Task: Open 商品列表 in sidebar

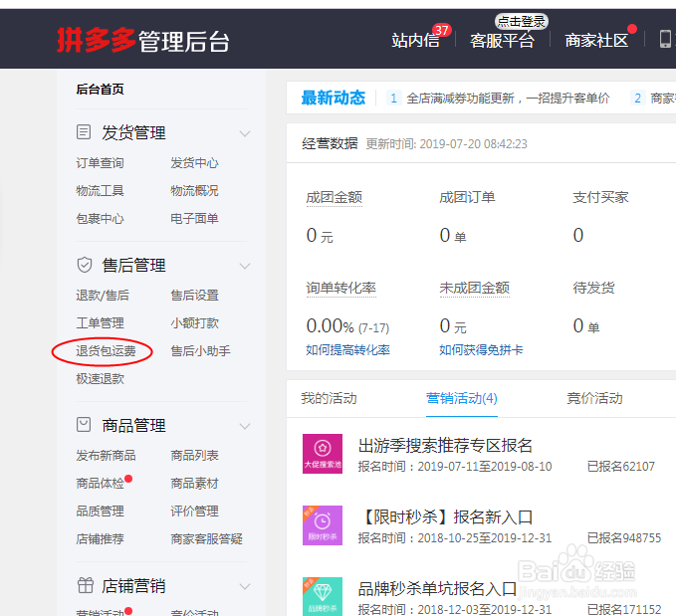Action: point(194,455)
